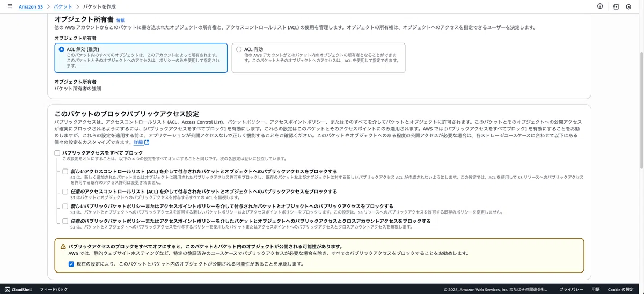This screenshot has height=294, width=644.
Task: Open 用語 footer link
Action: coord(596,289)
